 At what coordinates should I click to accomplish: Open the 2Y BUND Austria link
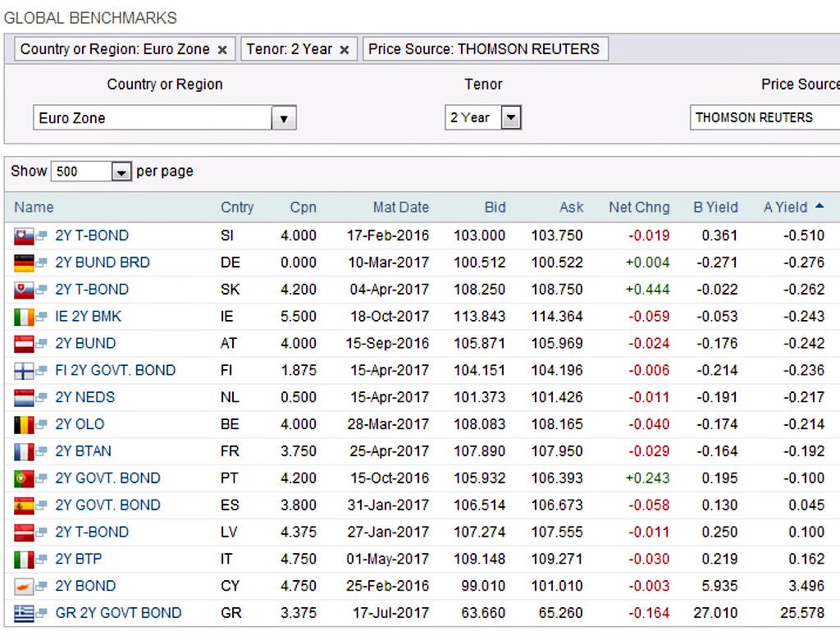coord(85,344)
